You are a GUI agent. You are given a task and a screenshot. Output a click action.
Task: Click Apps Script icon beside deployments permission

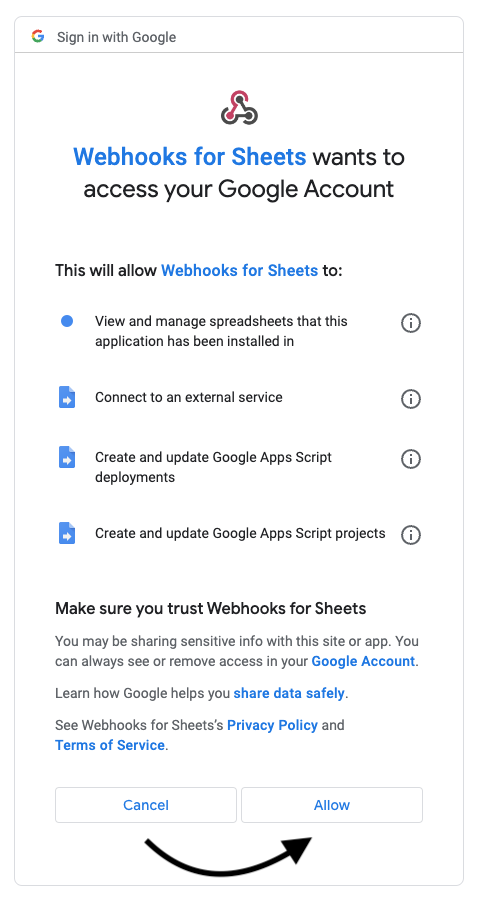(x=67, y=458)
